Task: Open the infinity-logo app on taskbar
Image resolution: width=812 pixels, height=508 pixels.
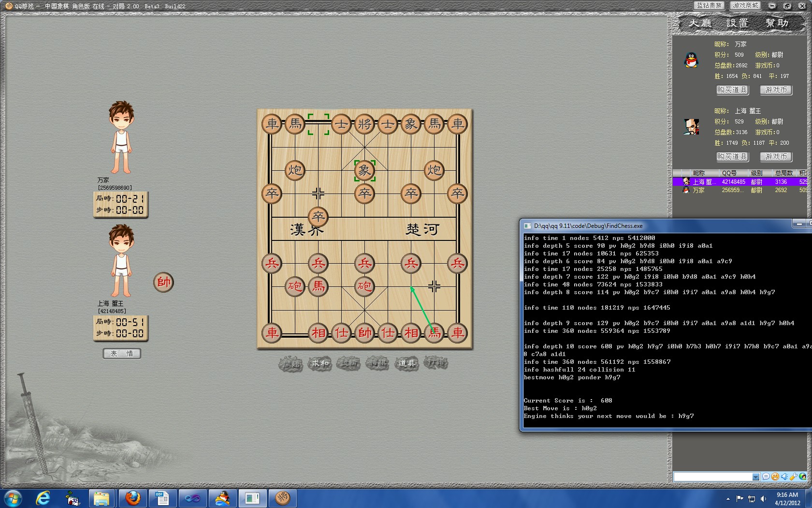Action: point(192,498)
